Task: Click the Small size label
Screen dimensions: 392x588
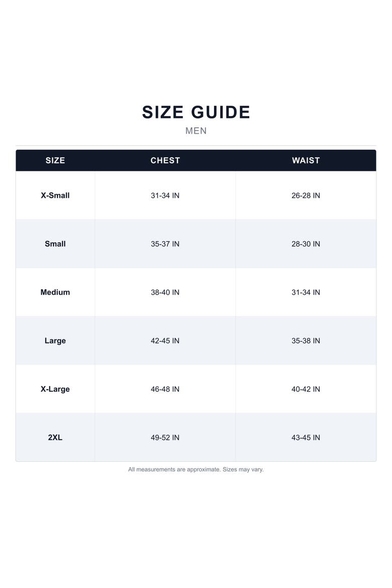Action: 55,244
